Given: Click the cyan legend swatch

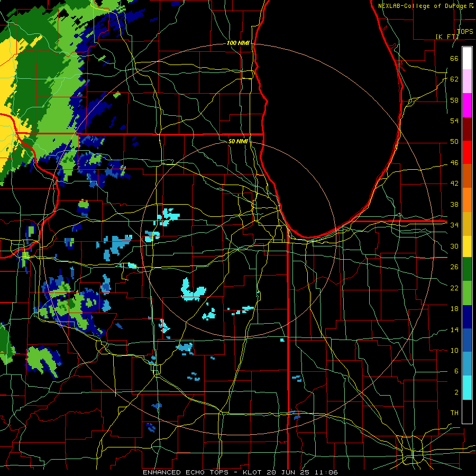Looking at the screenshot, I should pyautogui.click(x=467, y=388).
